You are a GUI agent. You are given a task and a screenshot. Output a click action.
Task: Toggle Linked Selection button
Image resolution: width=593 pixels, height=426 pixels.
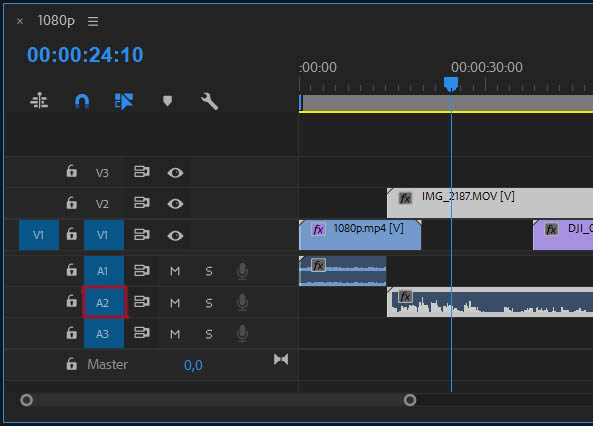(124, 101)
